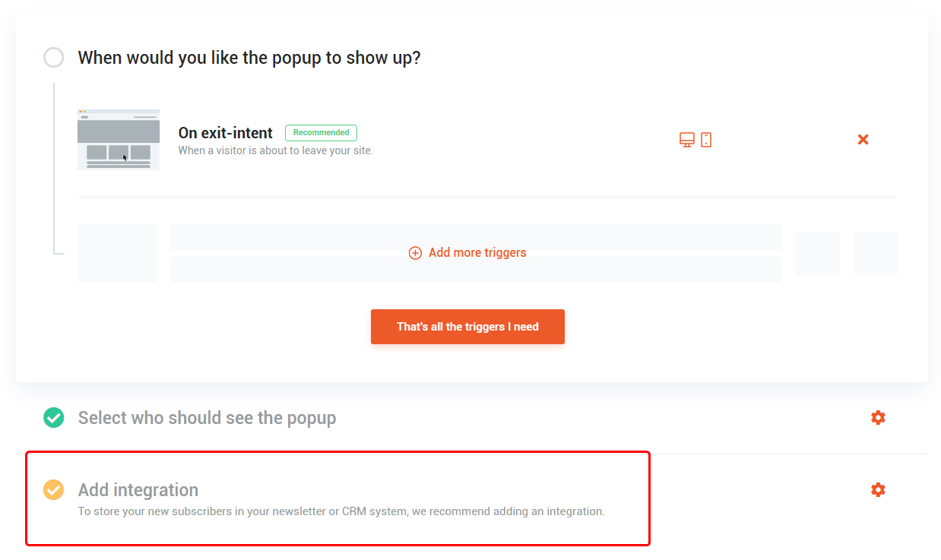Click the newsletter or CRM integration description

point(341,511)
